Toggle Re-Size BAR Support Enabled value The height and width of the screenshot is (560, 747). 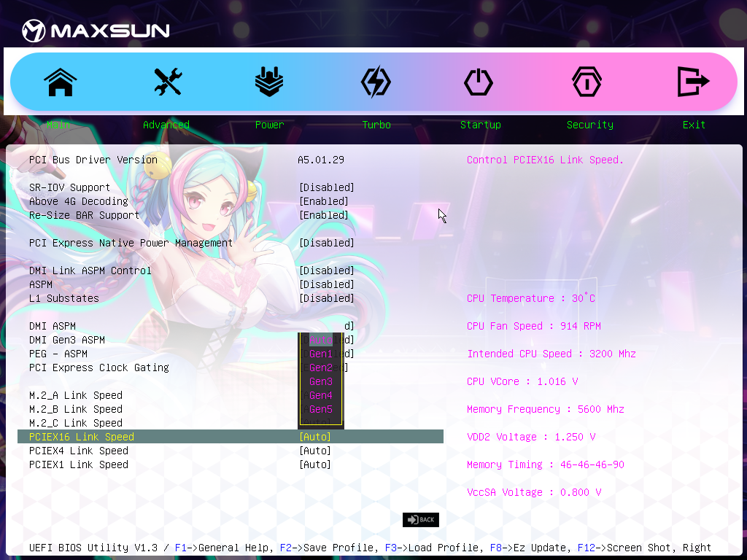(x=323, y=215)
